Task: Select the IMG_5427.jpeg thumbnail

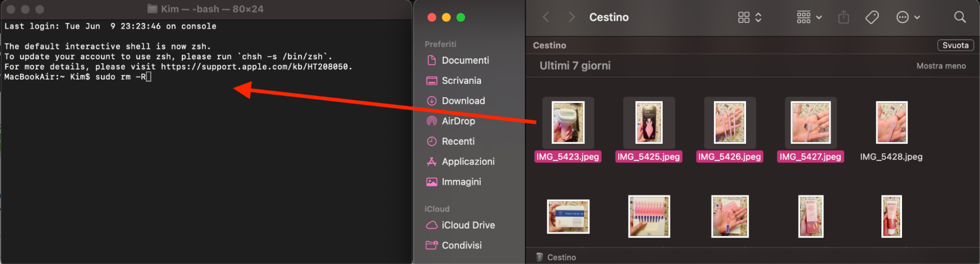Action: [x=810, y=123]
